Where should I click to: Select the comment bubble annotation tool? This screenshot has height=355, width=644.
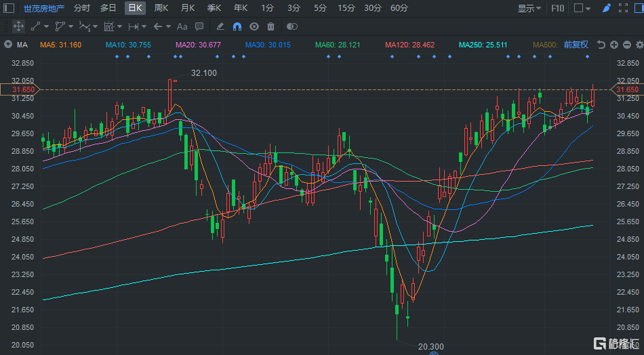[199, 26]
